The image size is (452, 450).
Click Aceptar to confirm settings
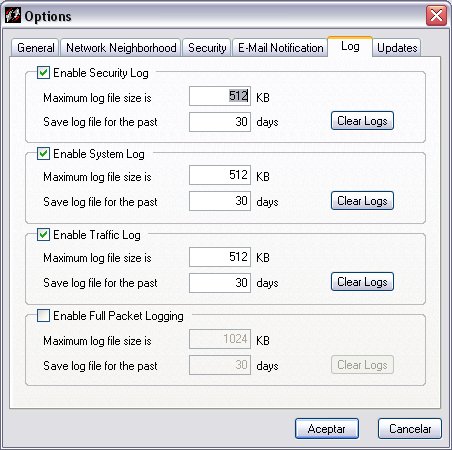(x=327, y=429)
